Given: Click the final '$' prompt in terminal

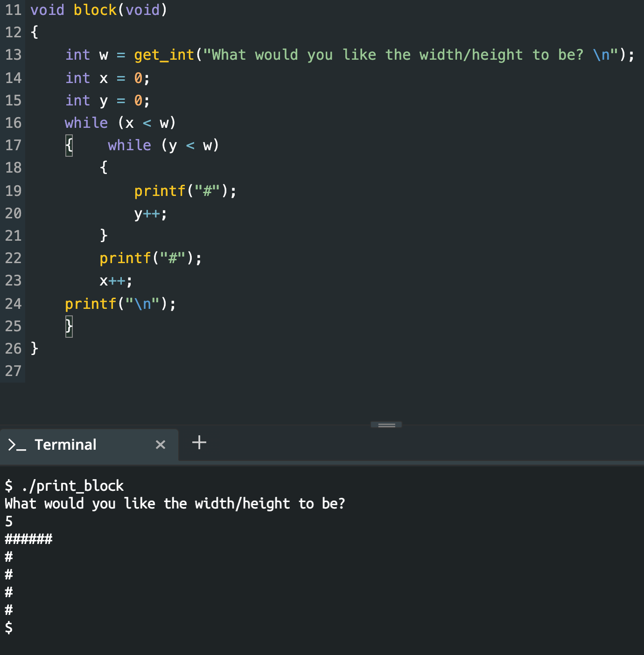Looking at the screenshot, I should coord(9,628).
